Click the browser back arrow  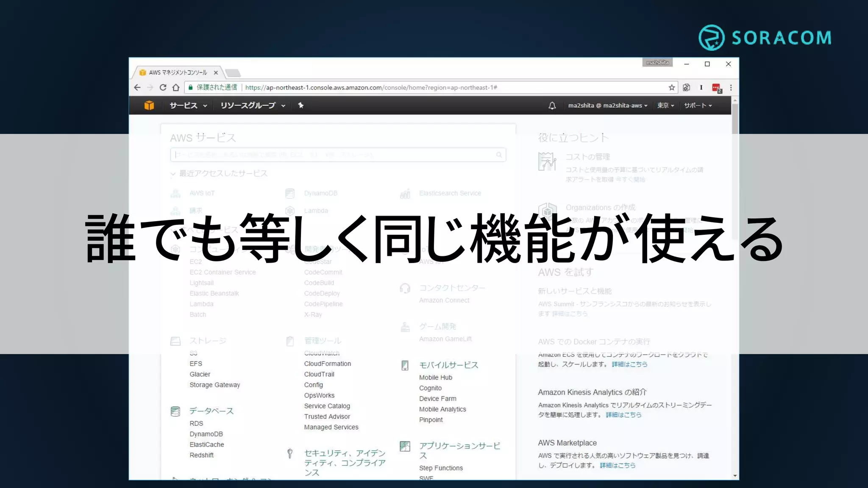(x=137, y=88)
